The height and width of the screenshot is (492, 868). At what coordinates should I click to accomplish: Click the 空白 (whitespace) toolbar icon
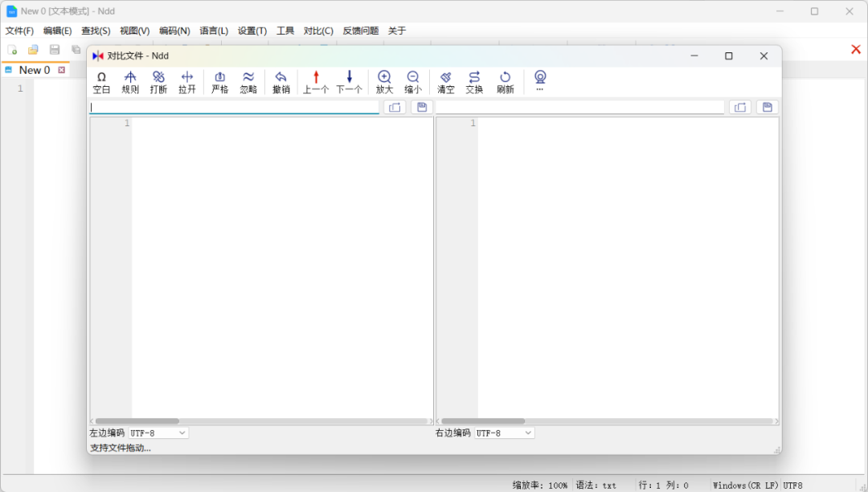(101, 82)
